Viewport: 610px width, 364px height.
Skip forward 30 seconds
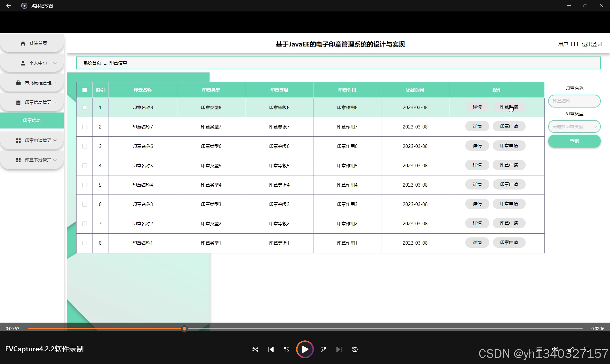[323, 349]
